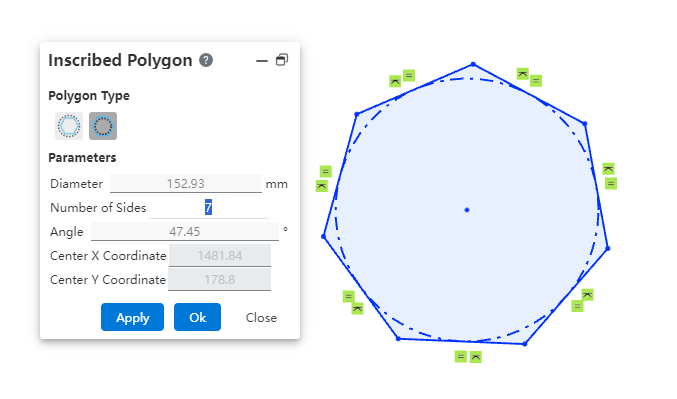Select the polygon center point

click(x=467, y=210)
